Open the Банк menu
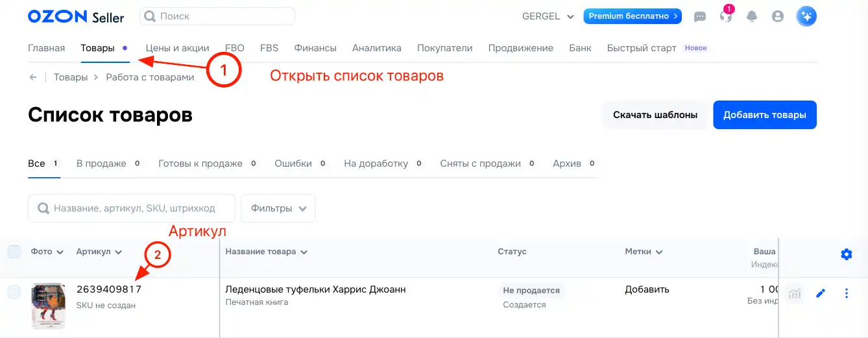This screenshot has width=868, height=338. tap(581, 48)
